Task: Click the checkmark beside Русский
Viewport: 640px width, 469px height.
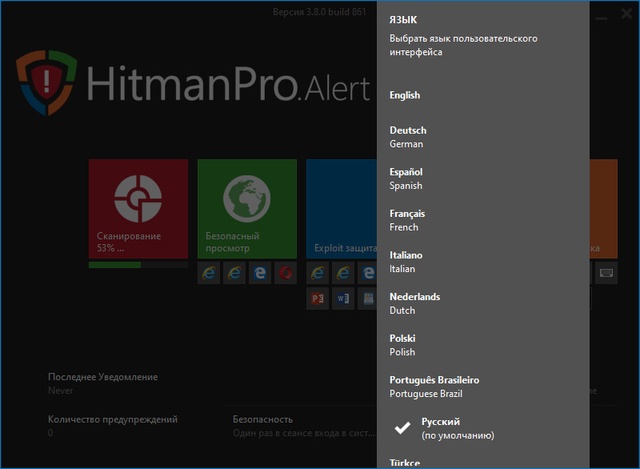Action: pos(403,428)
